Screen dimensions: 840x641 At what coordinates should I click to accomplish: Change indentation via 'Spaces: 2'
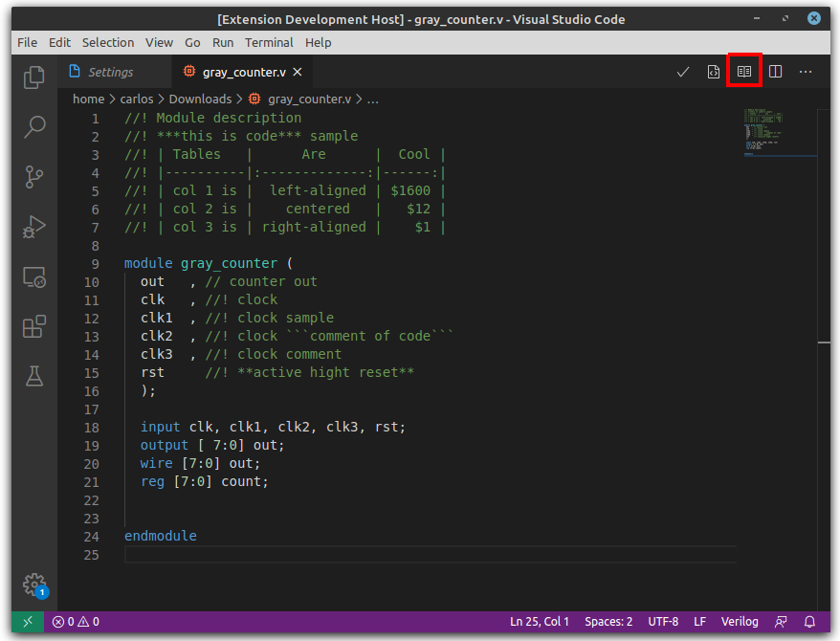608,622
